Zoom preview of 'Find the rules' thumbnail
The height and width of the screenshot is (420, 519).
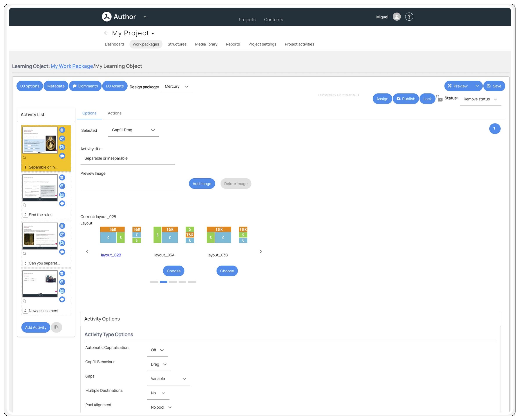(x=24, y=205)
